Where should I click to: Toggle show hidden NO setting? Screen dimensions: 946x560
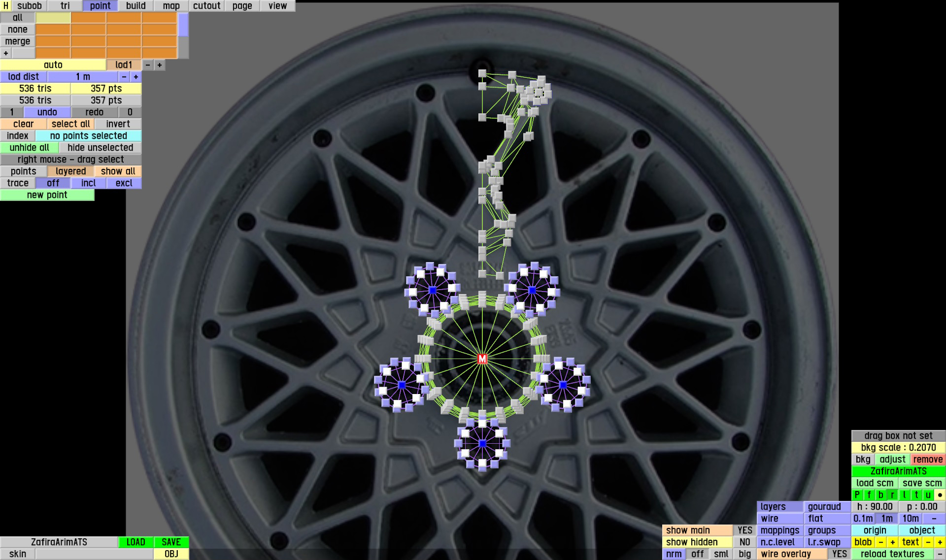[744, 542]
